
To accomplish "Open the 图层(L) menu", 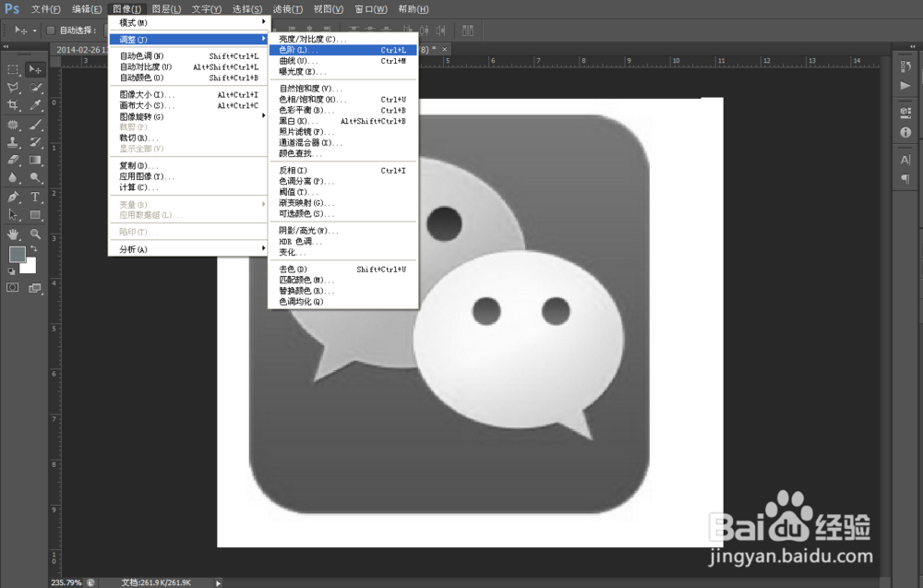I will (166, 9).
